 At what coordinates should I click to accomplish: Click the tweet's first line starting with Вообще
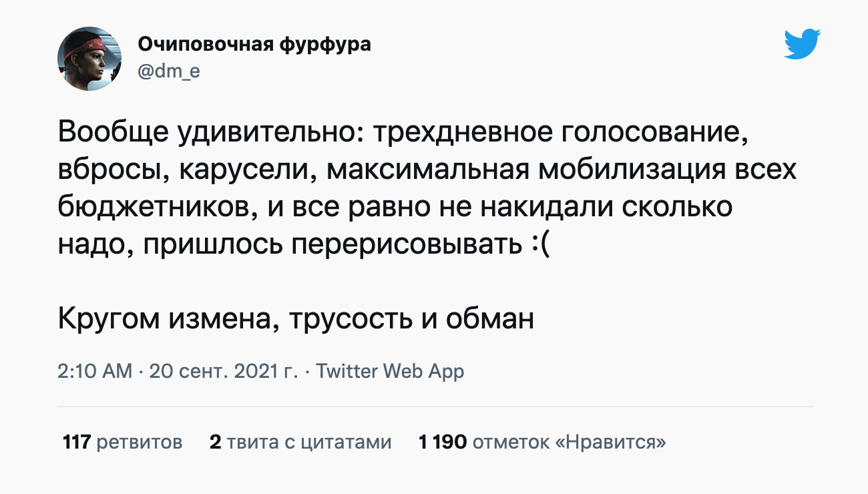[x=401, y=132]
